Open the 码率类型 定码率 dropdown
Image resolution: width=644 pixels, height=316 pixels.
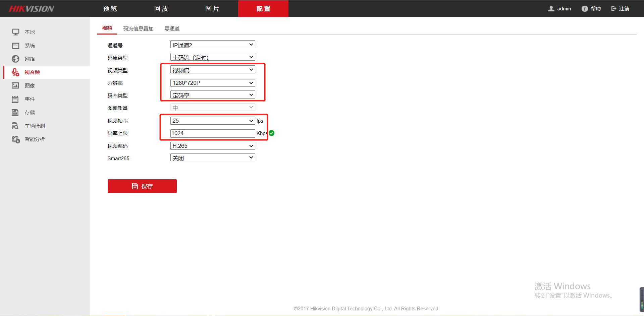[213, 95]
